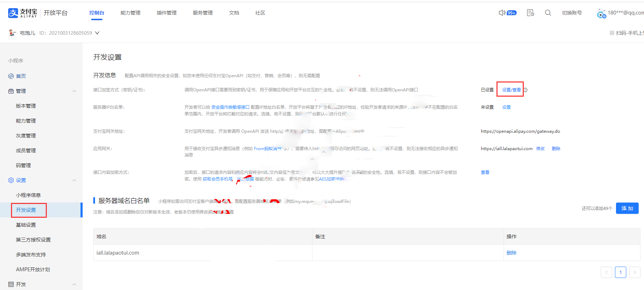Click 修改 link for 应用网关
This screenshot has width=644, height=290.
coord(540,149)
